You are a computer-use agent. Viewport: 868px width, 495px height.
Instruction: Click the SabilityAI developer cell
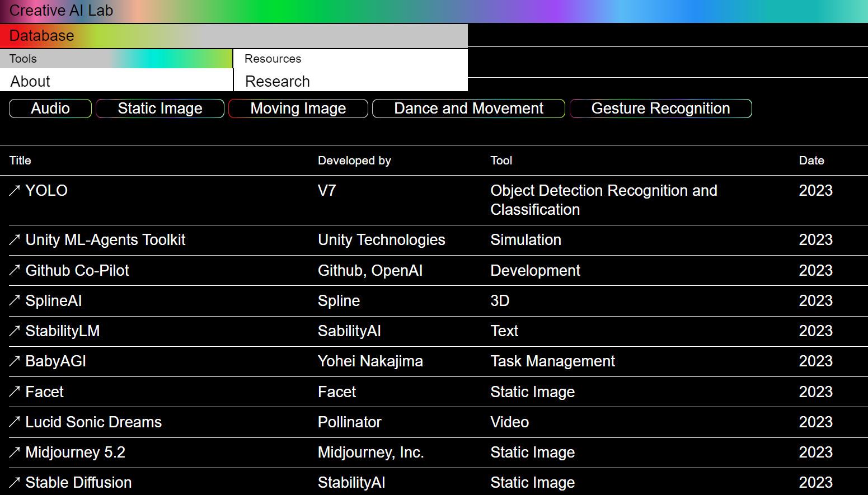(x=349, y=331)
